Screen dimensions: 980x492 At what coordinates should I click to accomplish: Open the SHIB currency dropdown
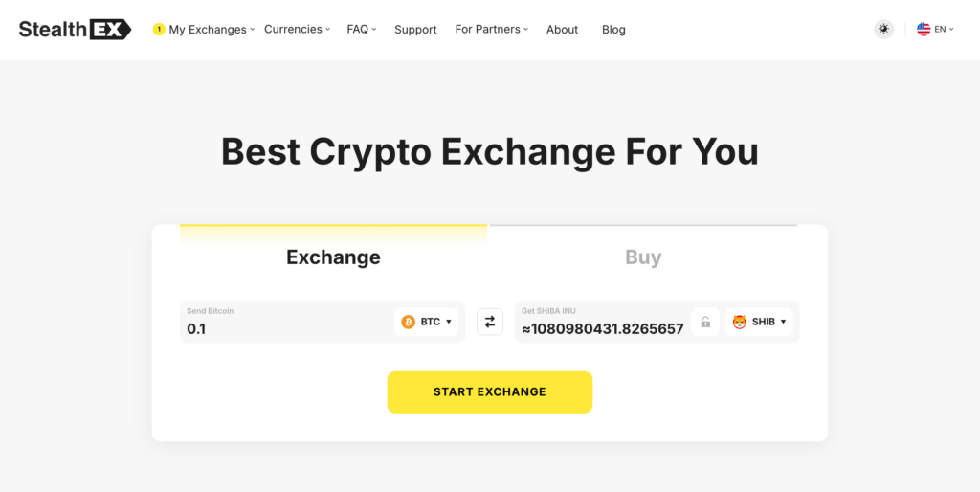coord(760,322)
